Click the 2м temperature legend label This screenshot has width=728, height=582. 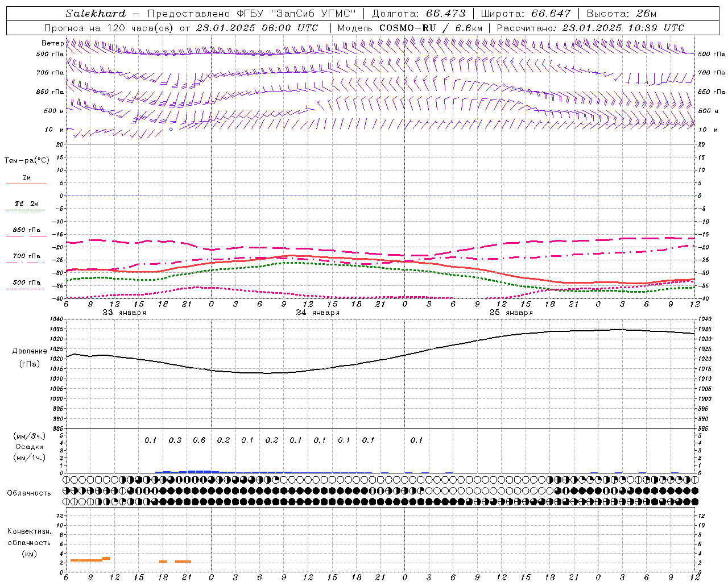coord(27,178)
